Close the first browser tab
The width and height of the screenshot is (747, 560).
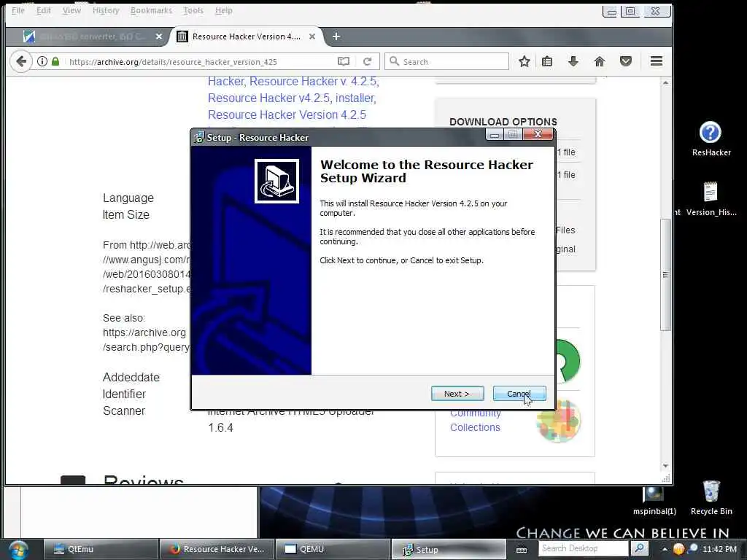coord(158,36)
